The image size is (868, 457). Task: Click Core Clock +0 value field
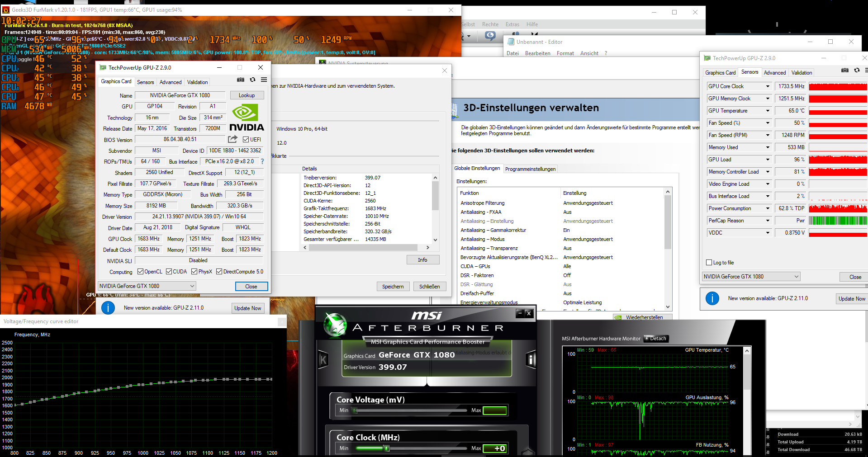tap(495, 448)
